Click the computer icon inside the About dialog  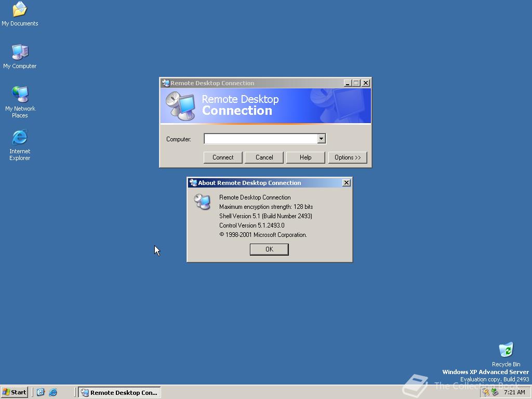[x=202, y=202]
